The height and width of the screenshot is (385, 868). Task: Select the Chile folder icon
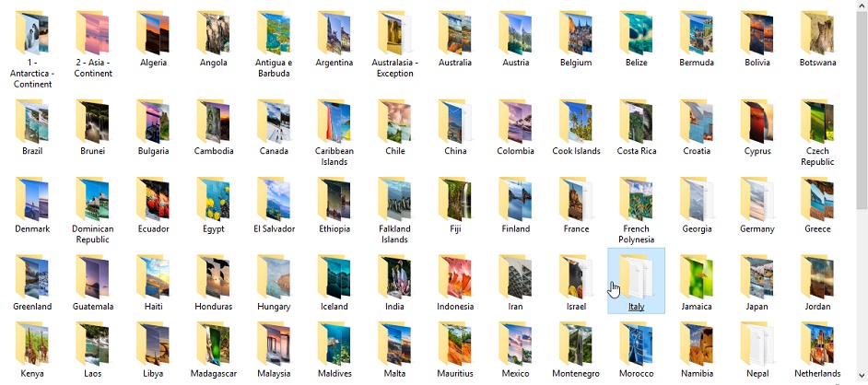(x=394, y=122)
